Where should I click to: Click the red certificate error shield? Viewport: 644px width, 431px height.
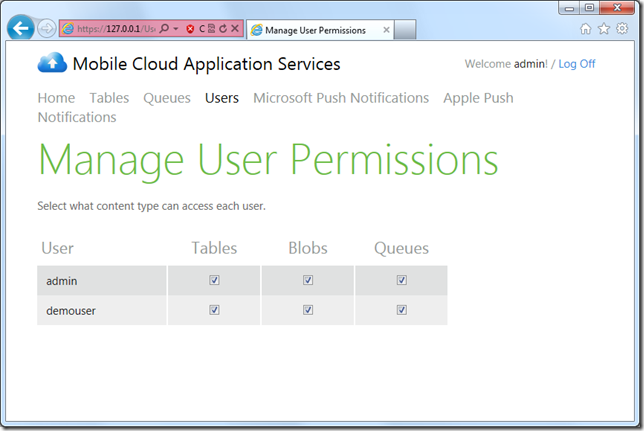(190, 29)
